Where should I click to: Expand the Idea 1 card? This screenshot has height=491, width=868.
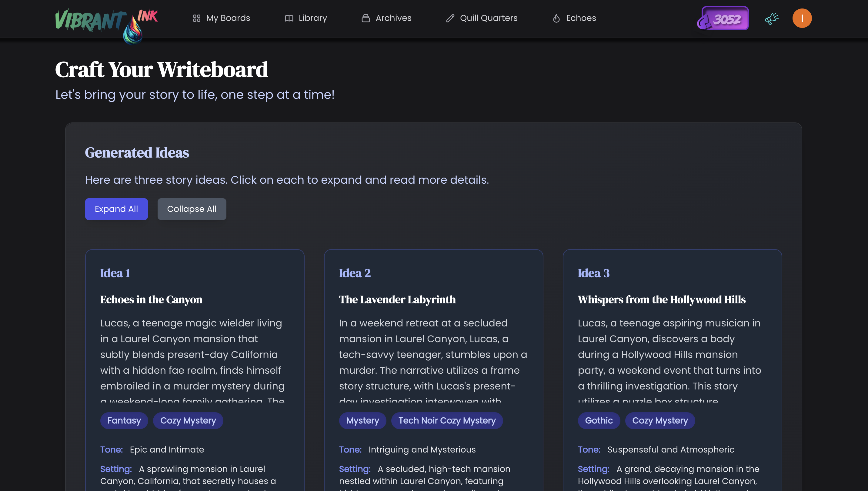tap(115, 273)
